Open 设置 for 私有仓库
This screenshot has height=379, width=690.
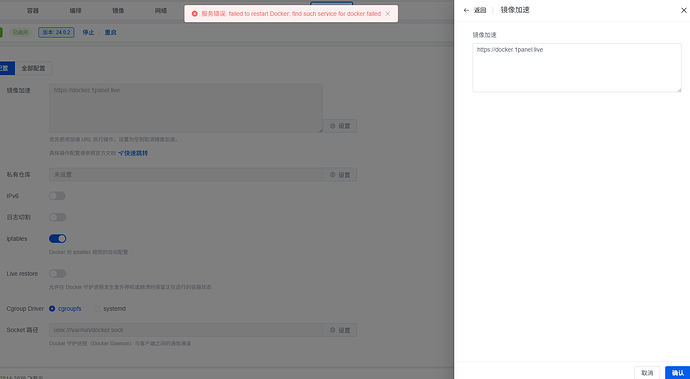(340, 175)
